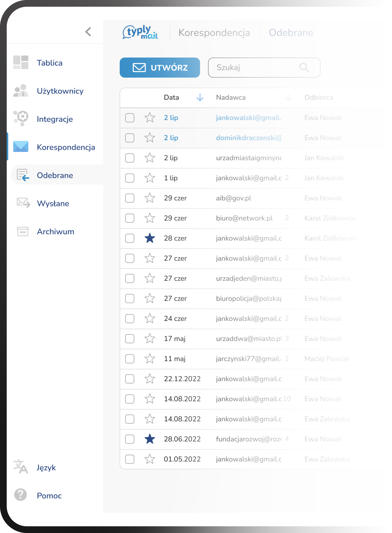Open the Korespondencja breadcrumb item
This screenshot has height=533, width=392.
(215, 32)
